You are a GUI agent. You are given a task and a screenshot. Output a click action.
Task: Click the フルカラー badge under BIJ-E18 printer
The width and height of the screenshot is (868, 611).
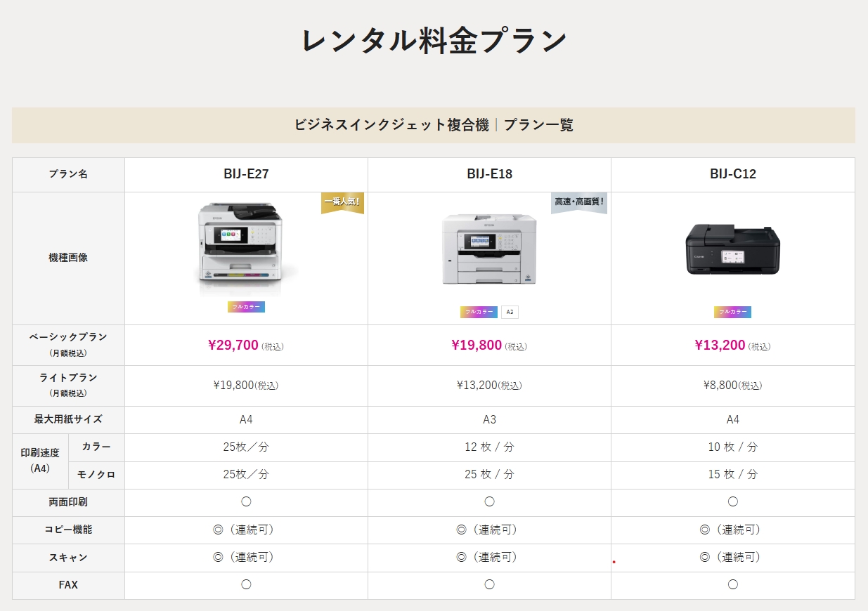(x=479, y=312)
